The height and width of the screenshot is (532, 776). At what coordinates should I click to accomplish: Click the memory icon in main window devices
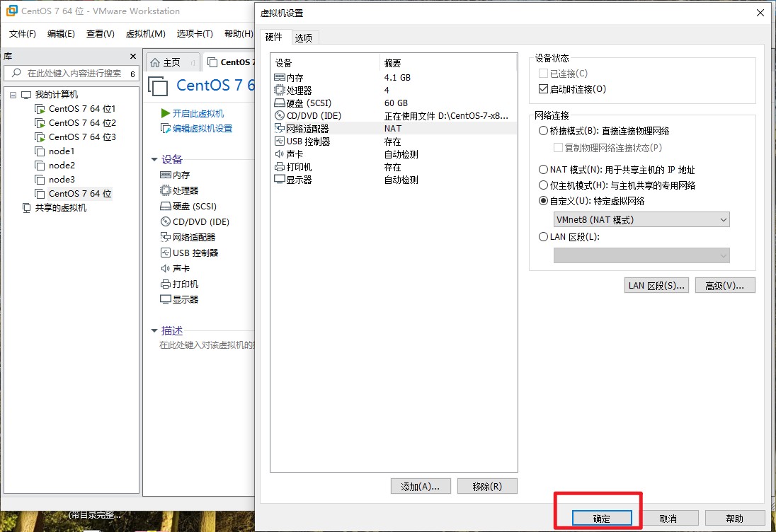tap(166, 175)
